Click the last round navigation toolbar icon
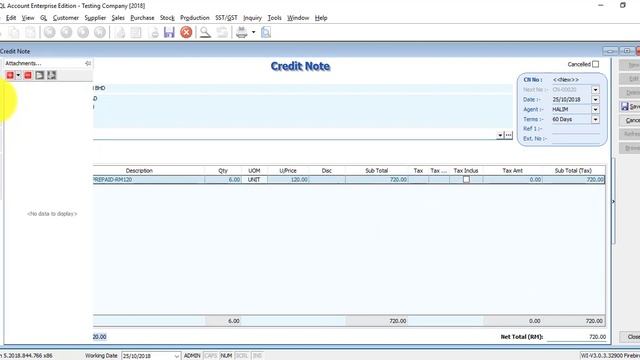This screenshot has width=640, height=360. point(100,32)
